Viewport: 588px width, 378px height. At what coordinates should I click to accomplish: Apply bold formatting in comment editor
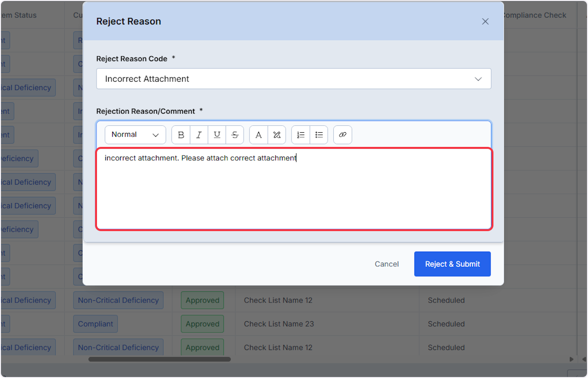pos(181,135)
